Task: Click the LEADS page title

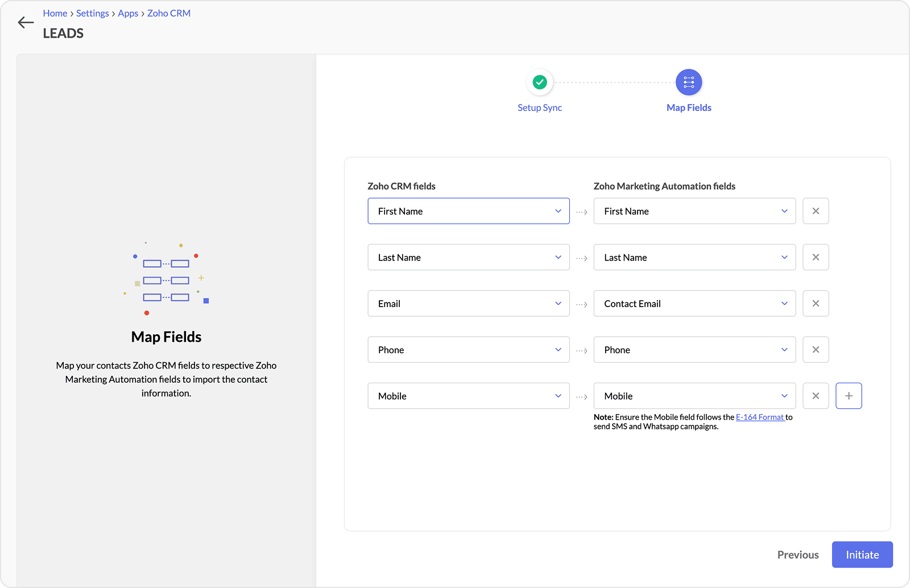Action: tap(63, 34)
